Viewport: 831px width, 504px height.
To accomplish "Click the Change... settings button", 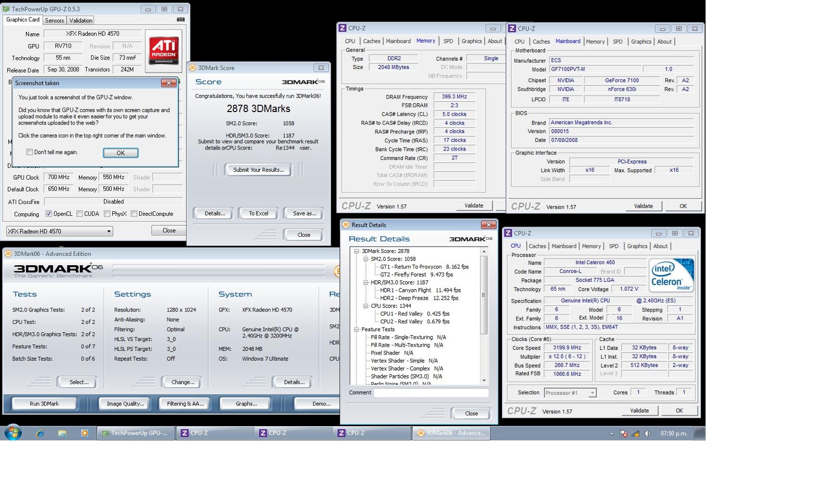I will pyautogui.click(x=183, y=382).
